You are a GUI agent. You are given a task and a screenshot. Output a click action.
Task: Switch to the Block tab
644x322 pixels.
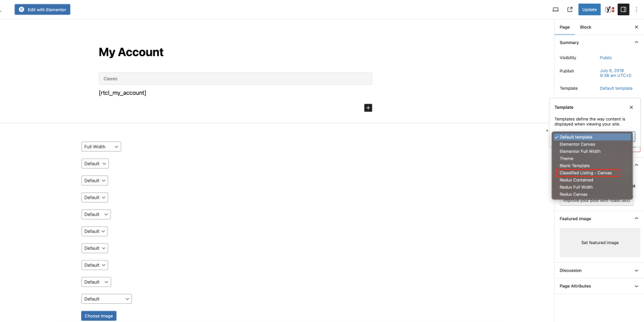click(x=586, y=27)
